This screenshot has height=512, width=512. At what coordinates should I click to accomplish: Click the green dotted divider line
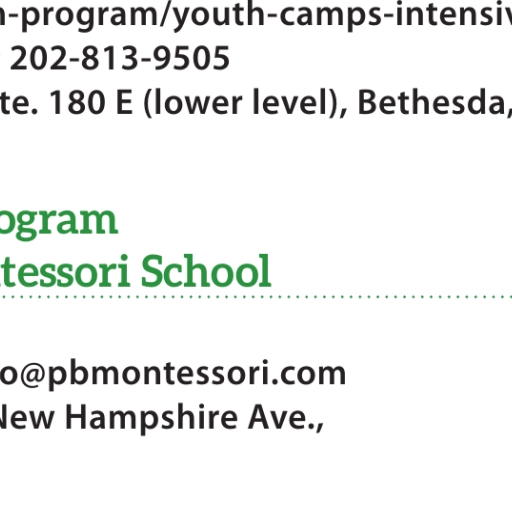(256, 296)
